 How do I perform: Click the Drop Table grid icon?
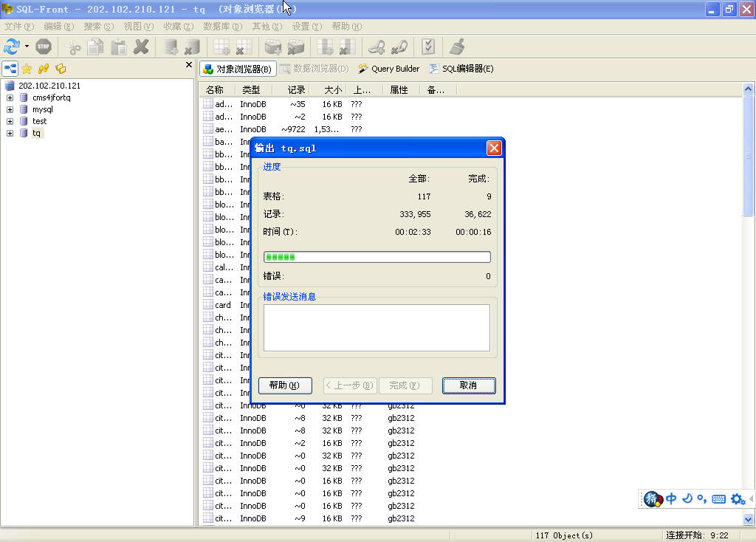pyautogui.click(x=244, y=47)
